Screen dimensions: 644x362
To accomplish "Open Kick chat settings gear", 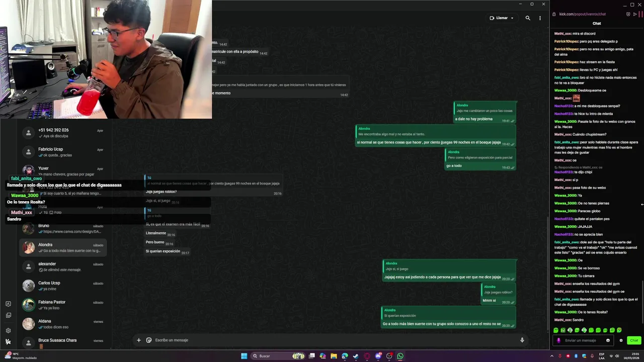I will coord(621,340).
